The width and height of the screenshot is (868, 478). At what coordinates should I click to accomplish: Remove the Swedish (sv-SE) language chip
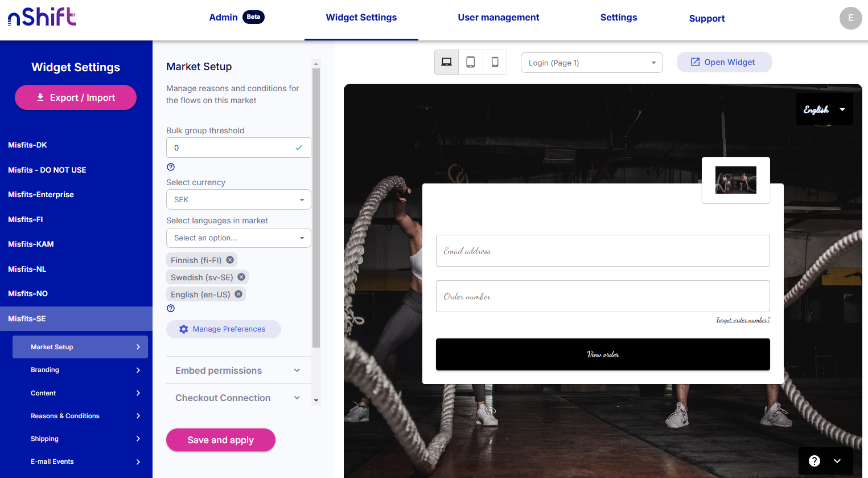[241, 277]
